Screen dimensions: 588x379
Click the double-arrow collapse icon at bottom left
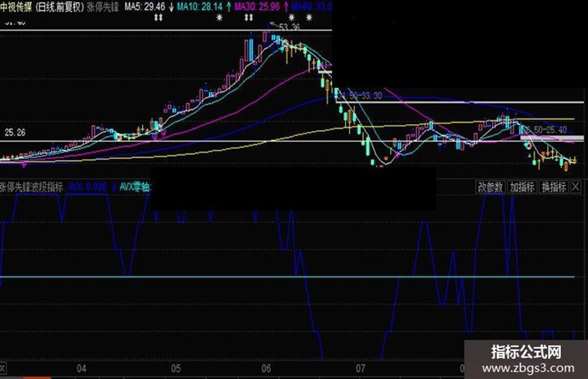(2, 368)
